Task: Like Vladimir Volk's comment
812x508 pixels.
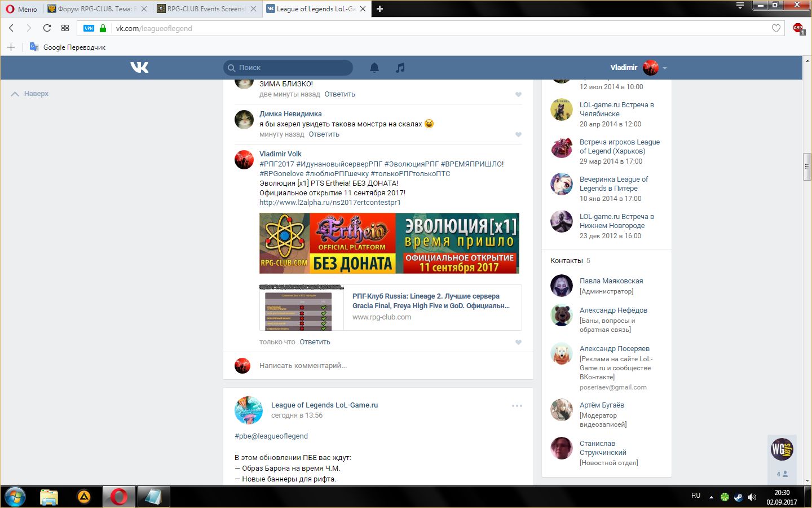Action: [518, 342]
